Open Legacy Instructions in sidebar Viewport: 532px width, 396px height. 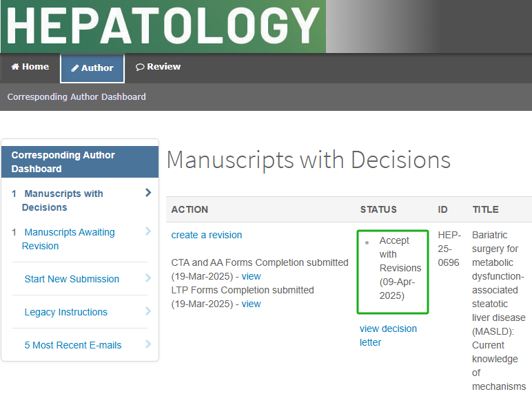coord(66,312)
